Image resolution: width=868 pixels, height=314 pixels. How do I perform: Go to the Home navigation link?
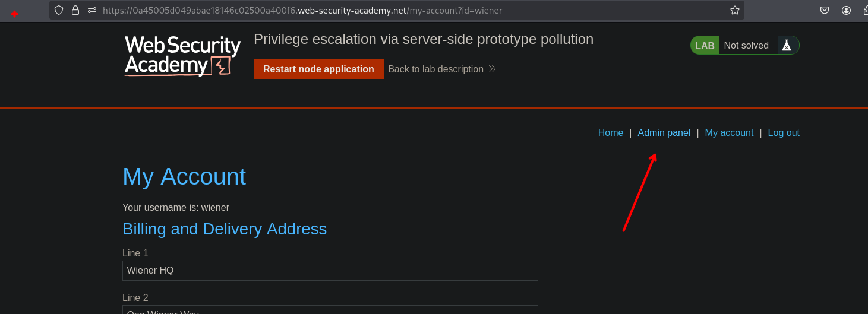tap(610, 133)
